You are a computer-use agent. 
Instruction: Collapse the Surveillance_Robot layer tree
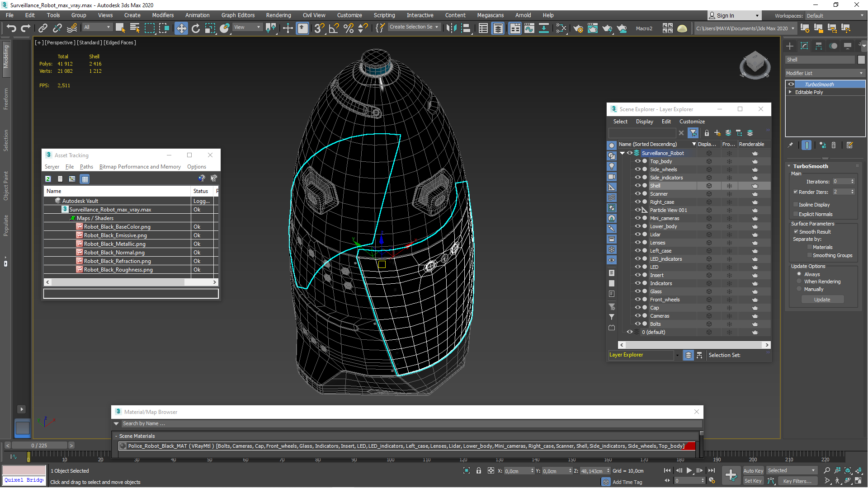pos(622,153)
